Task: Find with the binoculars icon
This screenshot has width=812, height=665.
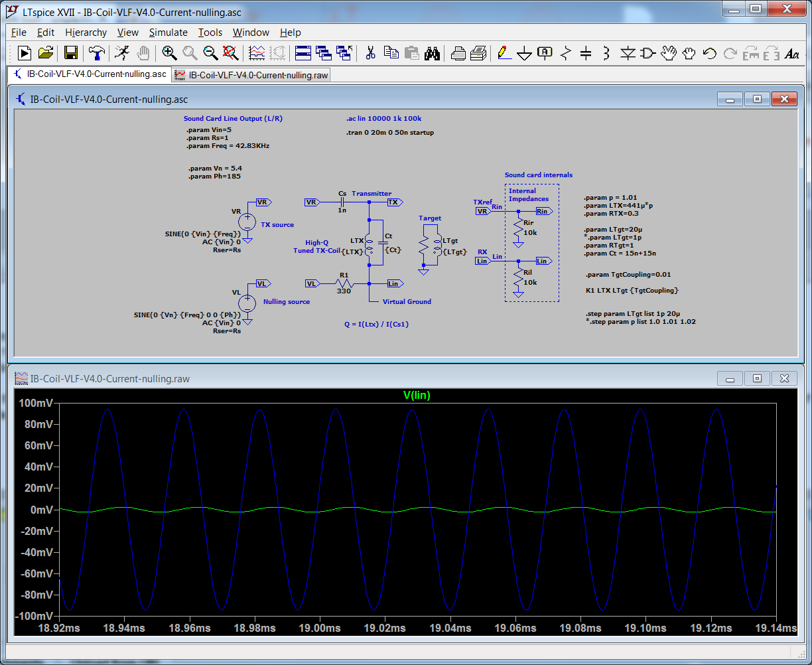Action: click(x=433, y=53)
